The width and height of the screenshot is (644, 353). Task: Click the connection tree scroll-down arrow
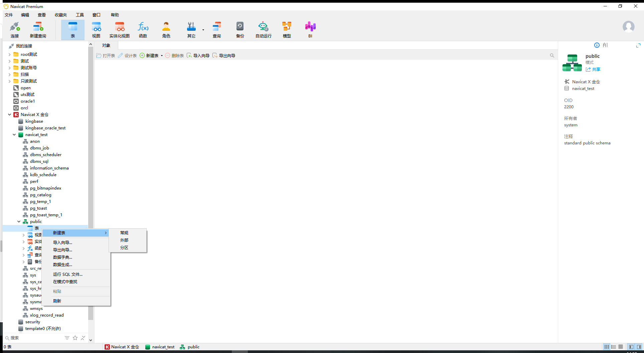tap(91, 340)
